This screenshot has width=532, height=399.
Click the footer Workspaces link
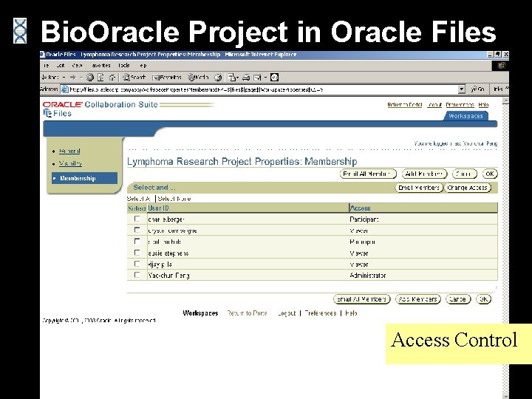coord(200,313)
